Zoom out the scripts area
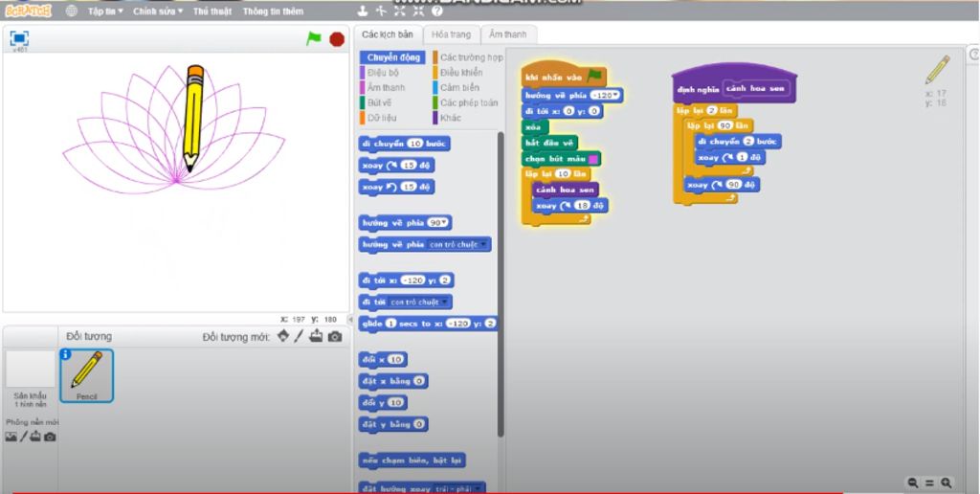Viewport: 980px width, 494px height. pos(913,483)
